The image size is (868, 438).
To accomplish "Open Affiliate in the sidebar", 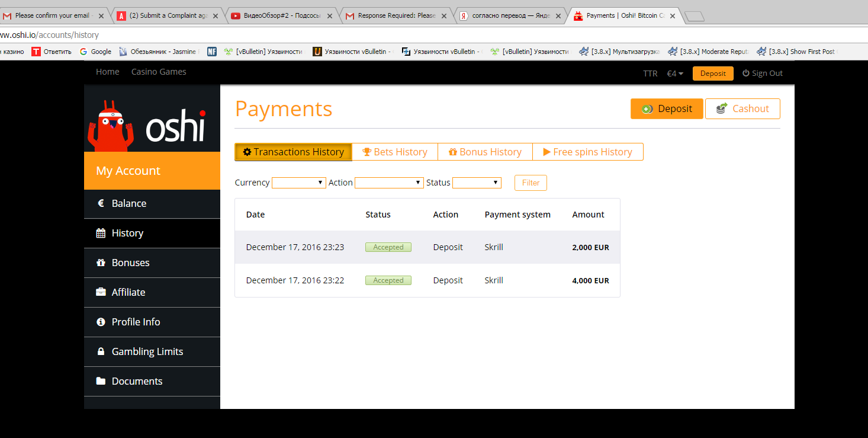I will click(x=152, y=292).
